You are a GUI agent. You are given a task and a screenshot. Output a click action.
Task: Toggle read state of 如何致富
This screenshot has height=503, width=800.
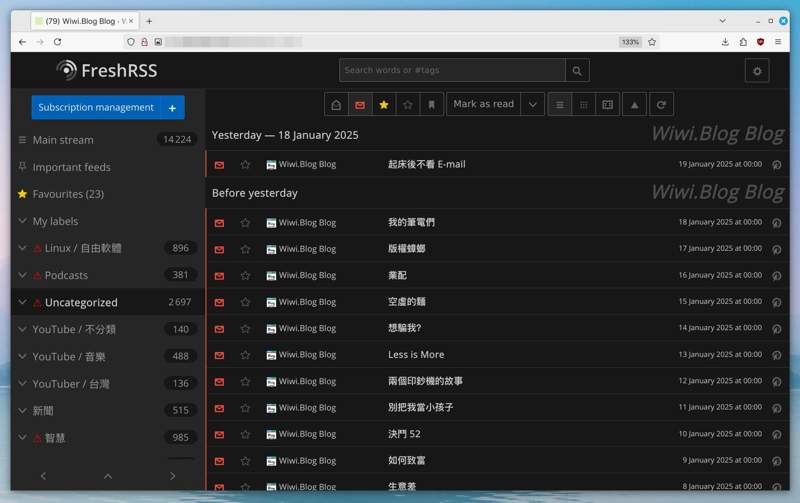point(219,461)
